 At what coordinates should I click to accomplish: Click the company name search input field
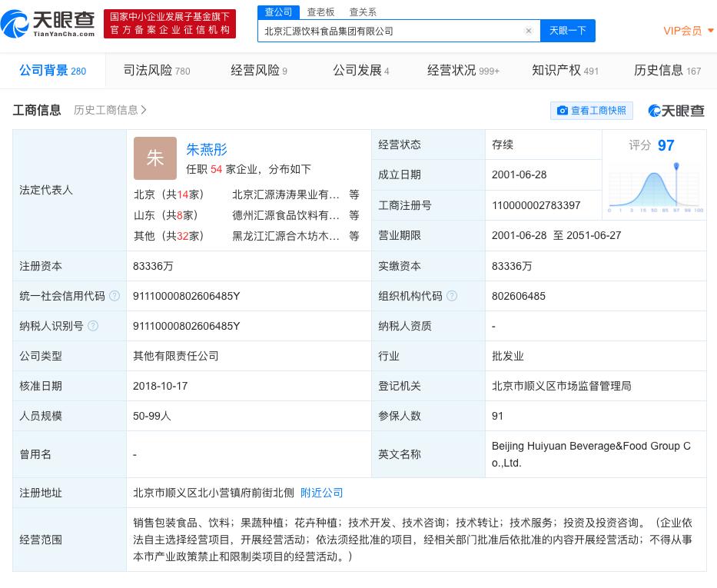(384, 31)
